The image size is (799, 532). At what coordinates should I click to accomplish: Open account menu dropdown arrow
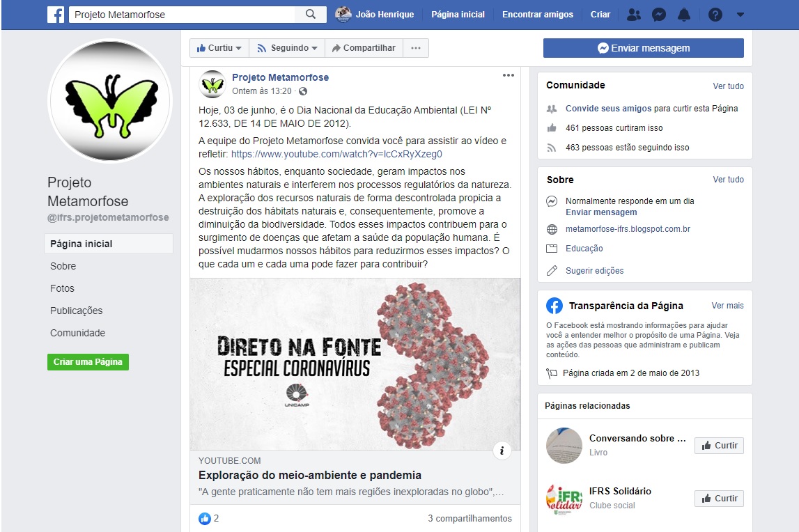(x=740, y=15)
